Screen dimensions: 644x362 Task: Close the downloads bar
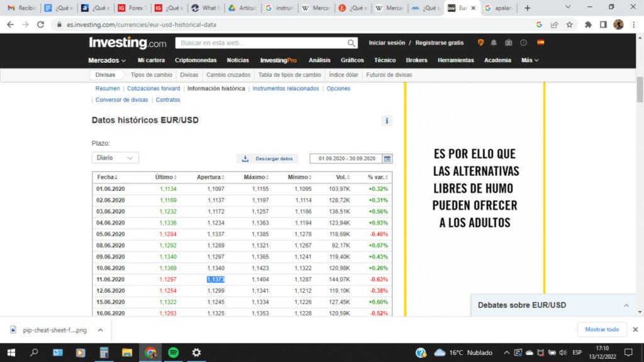point(635,329)
